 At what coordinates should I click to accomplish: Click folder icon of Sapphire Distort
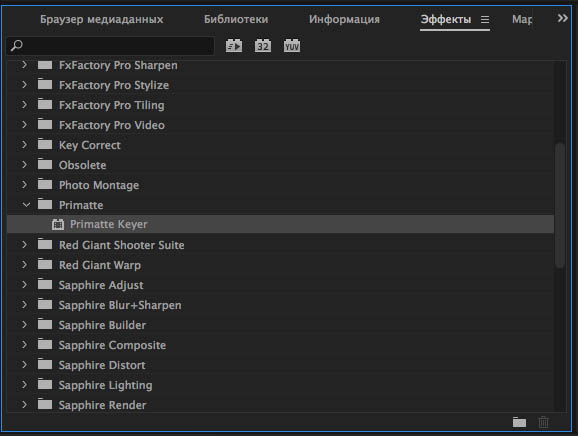45,364
